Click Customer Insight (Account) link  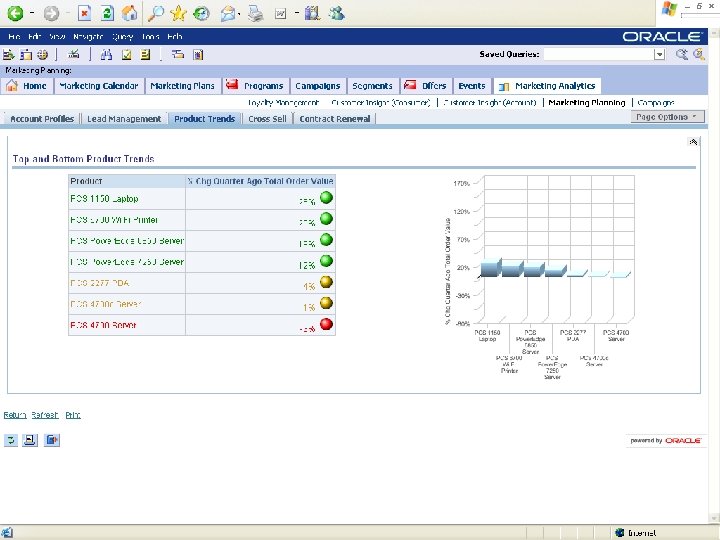point(490,103)
